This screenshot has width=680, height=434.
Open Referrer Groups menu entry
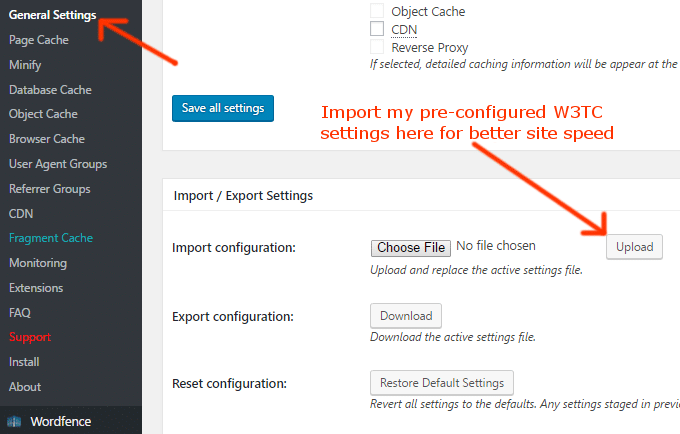click(x=50, y=189)
